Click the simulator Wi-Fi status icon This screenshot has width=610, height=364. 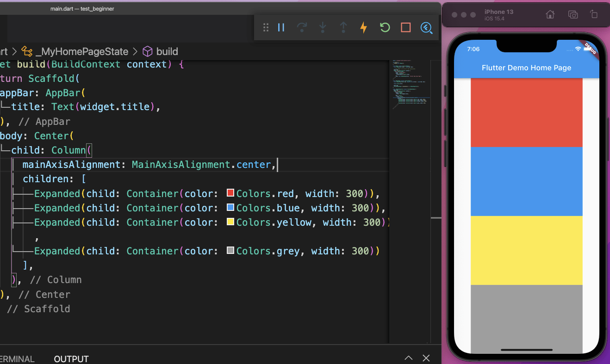578,49
